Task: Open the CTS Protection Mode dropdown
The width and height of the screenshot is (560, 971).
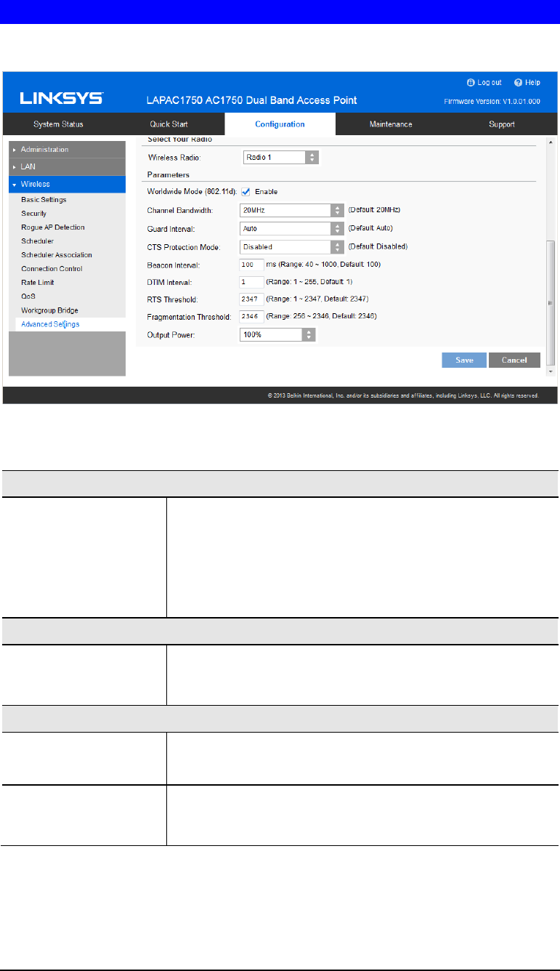Action: 292,246
